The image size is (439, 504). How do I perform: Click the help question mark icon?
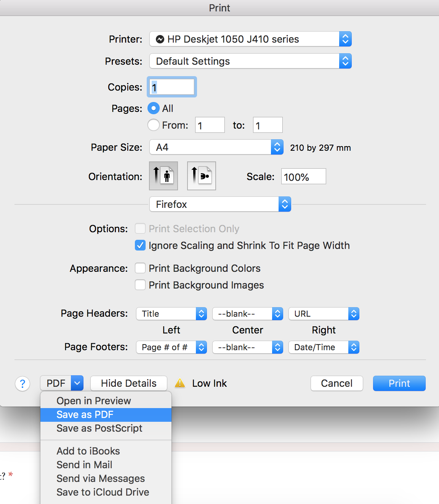[x=22, y=384]
